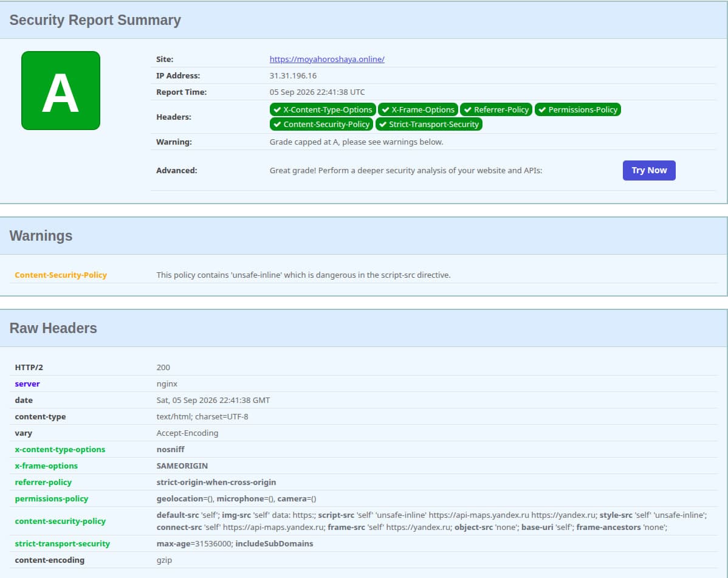Click the content-type header name
This screenshot has height=578, width=728.
(x=40, y=416)
